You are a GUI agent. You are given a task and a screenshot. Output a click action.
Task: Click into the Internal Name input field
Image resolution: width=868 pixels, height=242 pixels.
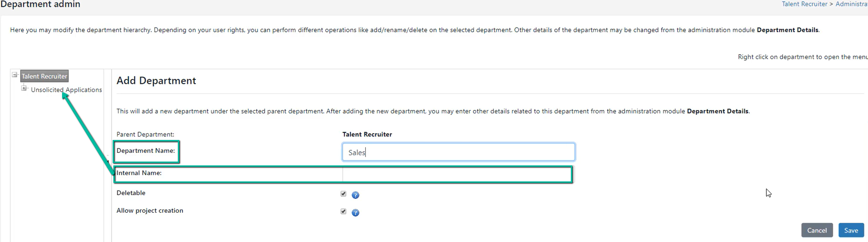[x=457, y=174]
